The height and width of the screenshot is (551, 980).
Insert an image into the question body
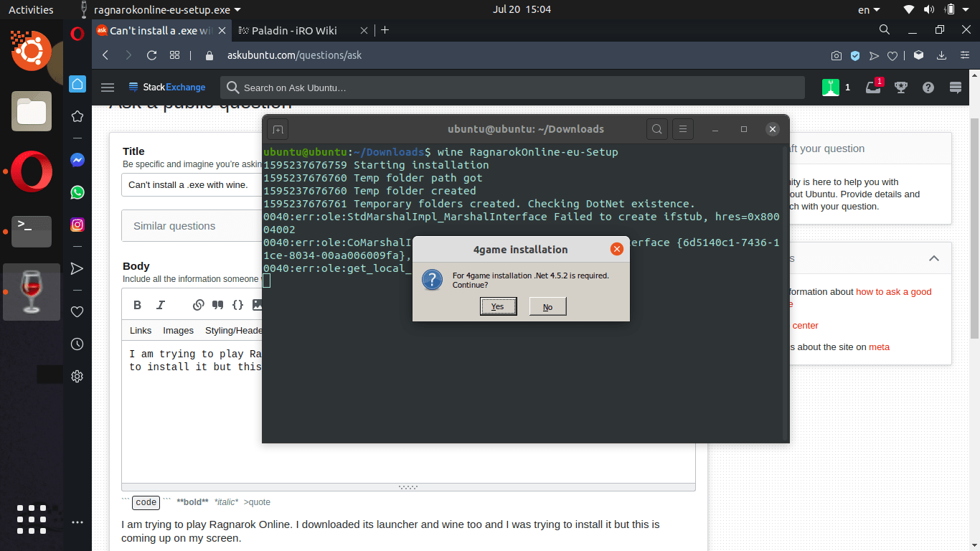point(255,304)
